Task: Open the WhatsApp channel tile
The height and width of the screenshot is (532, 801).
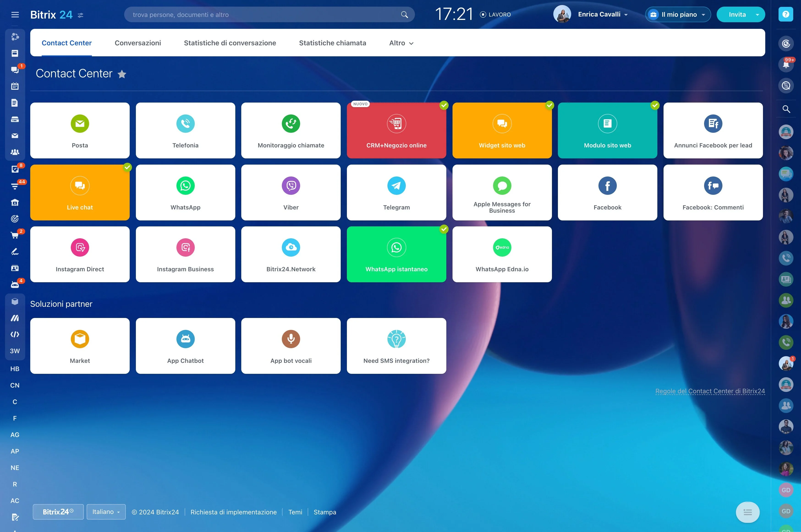Action: [x=185, y=192]
